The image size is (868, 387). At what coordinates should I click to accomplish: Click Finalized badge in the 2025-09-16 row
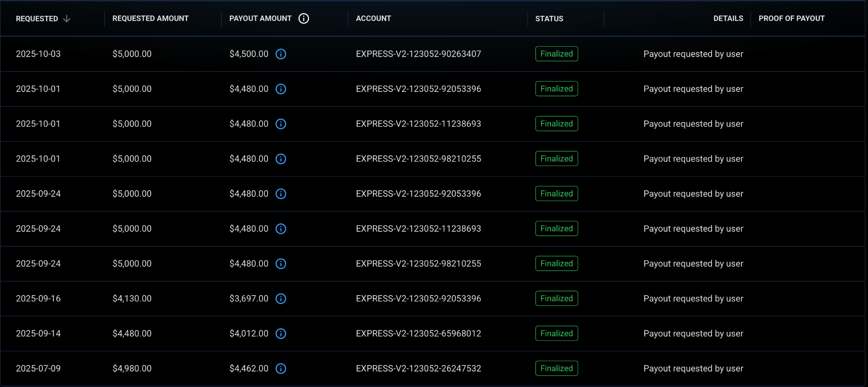(x=557, y=298)
